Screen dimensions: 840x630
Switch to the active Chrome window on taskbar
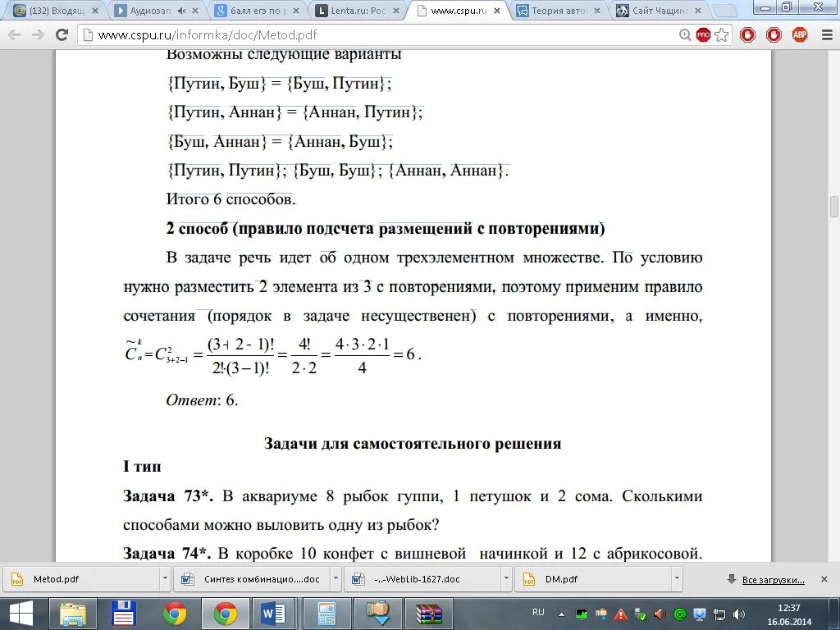225,614
